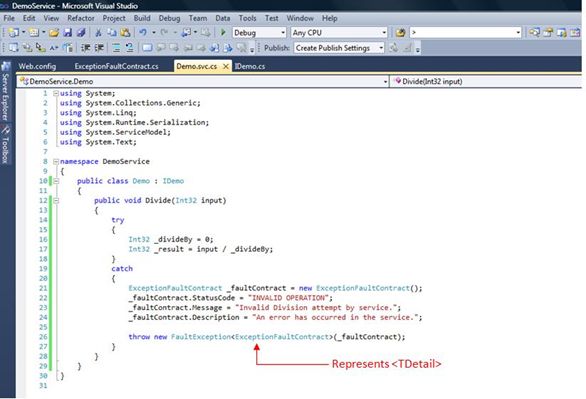Save the current file with Save icon

coord(67,33)
